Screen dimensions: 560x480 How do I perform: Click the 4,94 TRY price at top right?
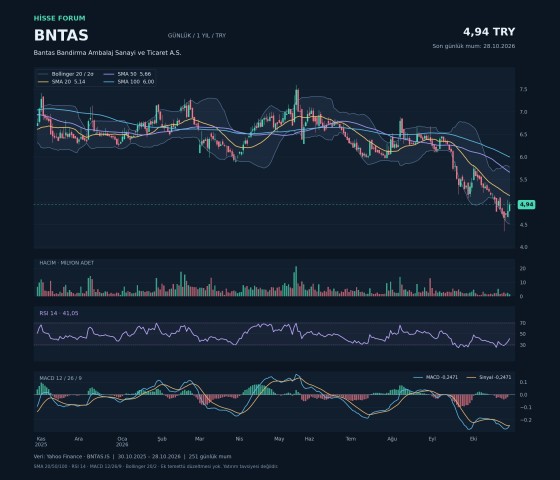coord(489,32)
